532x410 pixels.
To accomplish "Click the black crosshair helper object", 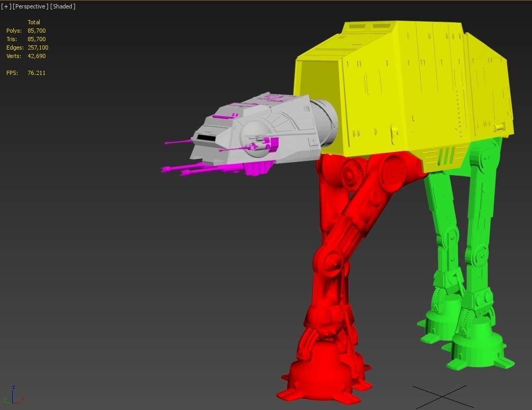I will coord(442,396).
